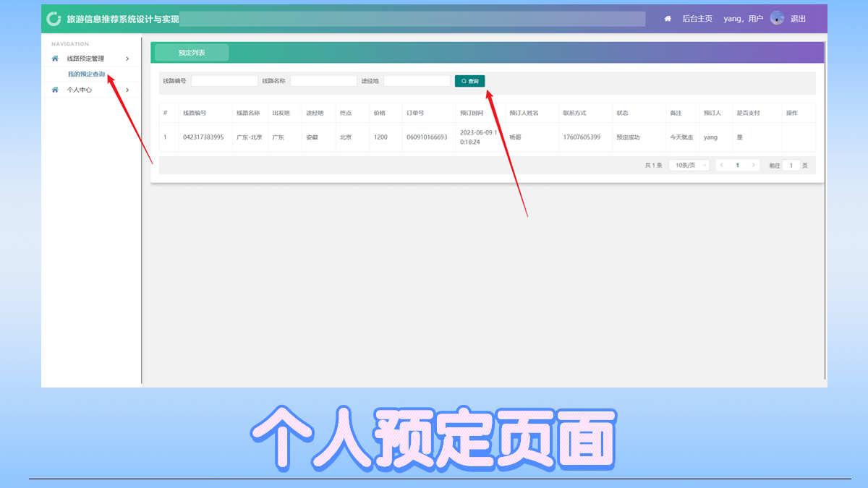The image size is (868, 488).
Task: Click the 今天就走 remark cell
Action: coord(681,137)
